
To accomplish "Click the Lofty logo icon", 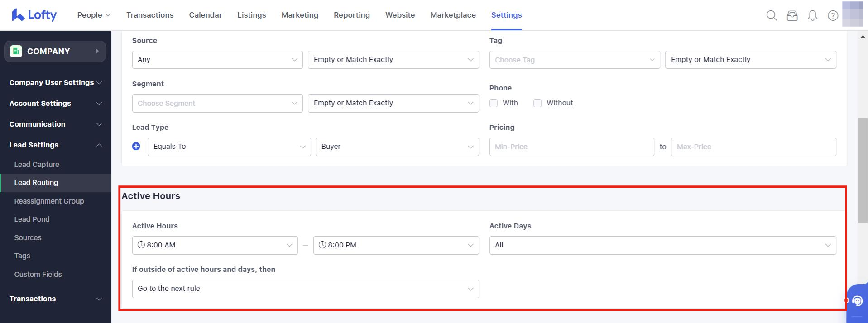I will pos(18,15).
